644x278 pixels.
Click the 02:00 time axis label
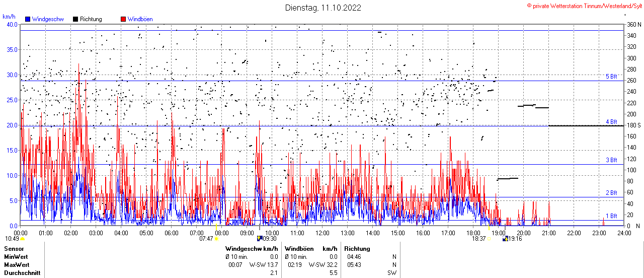tap(71, 233)
